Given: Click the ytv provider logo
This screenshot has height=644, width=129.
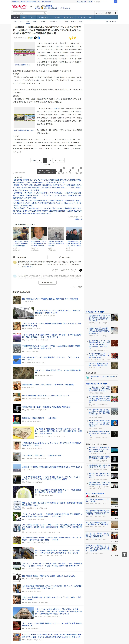Looking at the screenshot, I should [73, 38].
